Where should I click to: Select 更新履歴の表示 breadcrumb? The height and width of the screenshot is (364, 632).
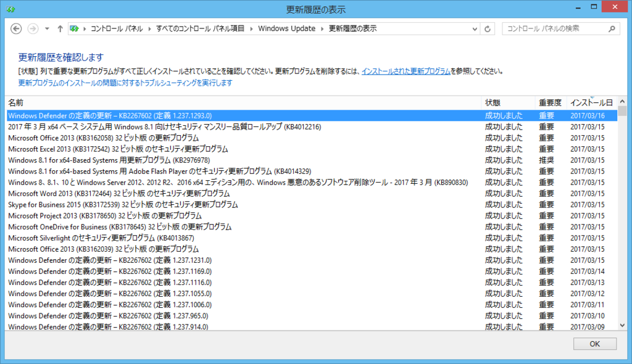tap(352, 28)
